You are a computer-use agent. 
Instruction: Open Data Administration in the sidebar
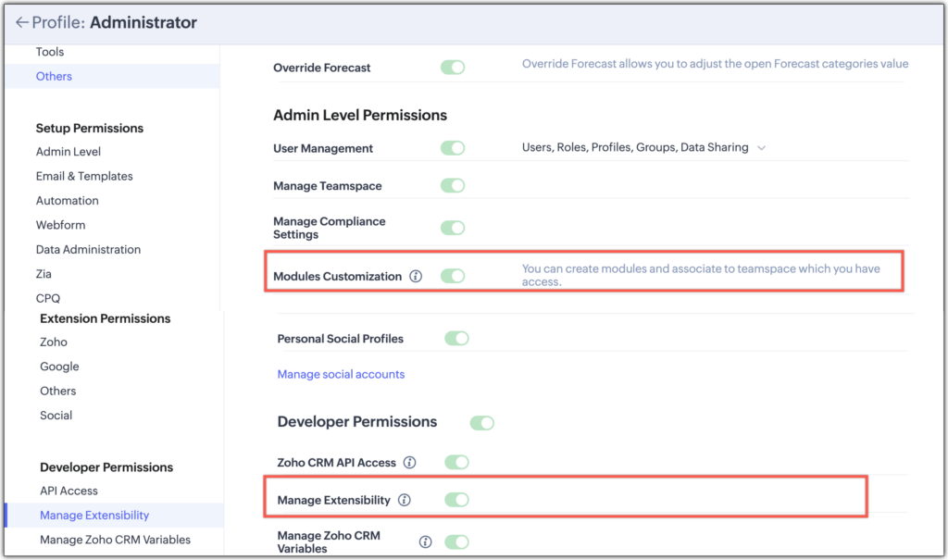[90, 249]
